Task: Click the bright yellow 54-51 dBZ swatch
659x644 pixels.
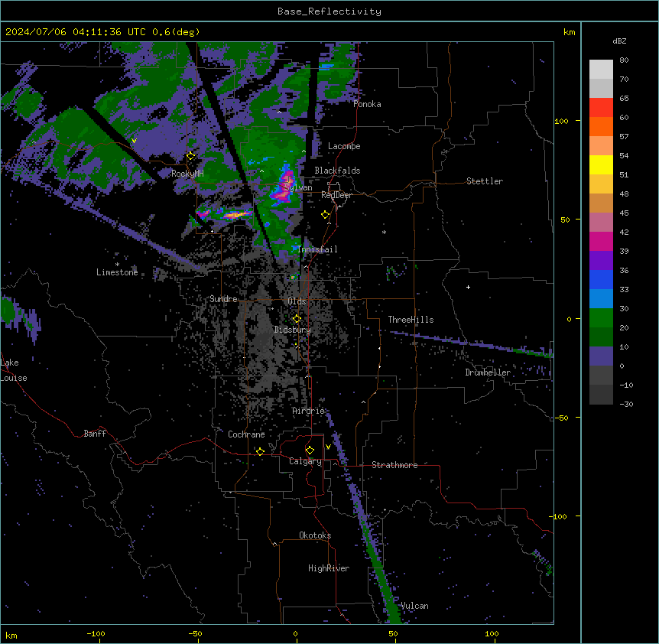Action: (x=601, y=164)
